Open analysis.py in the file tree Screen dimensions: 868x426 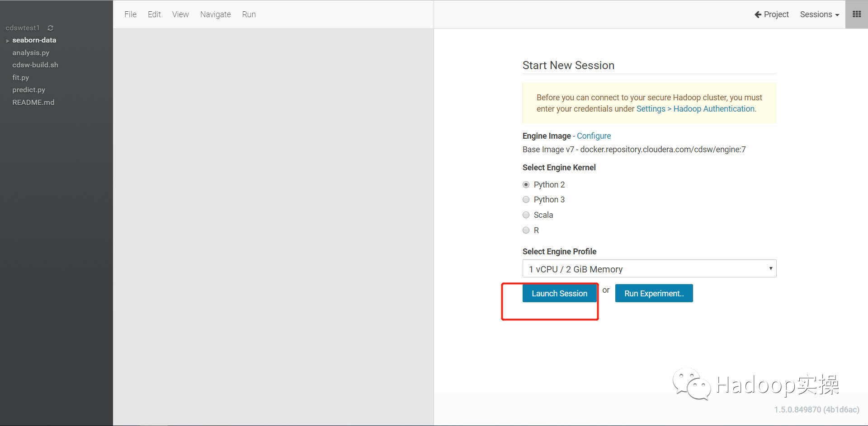(x=31, y=53)
